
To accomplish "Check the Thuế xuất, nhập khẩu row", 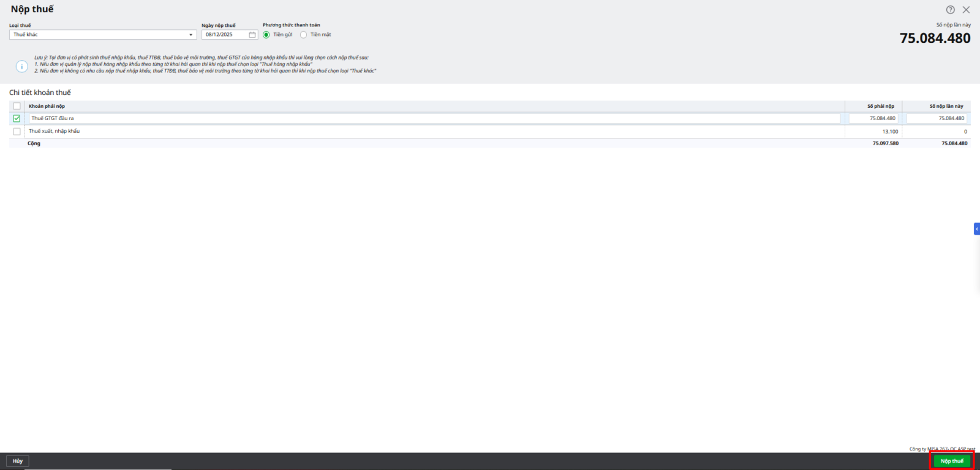I will 17,131.
